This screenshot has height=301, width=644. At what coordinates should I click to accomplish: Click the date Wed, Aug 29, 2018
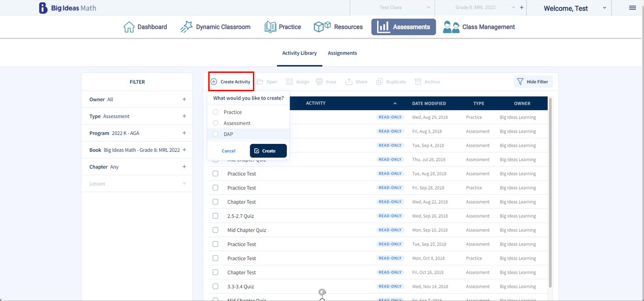point(430,117)
